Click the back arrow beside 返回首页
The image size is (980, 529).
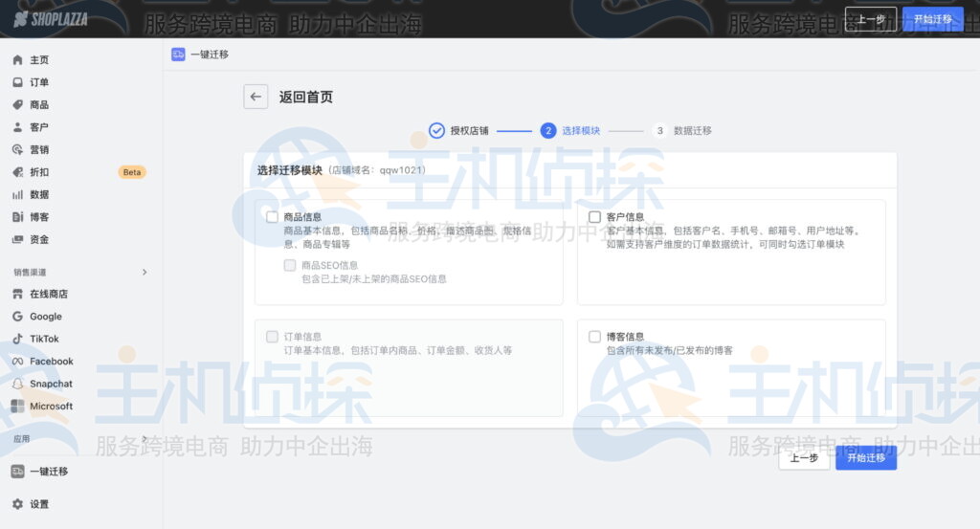[256, 97]
